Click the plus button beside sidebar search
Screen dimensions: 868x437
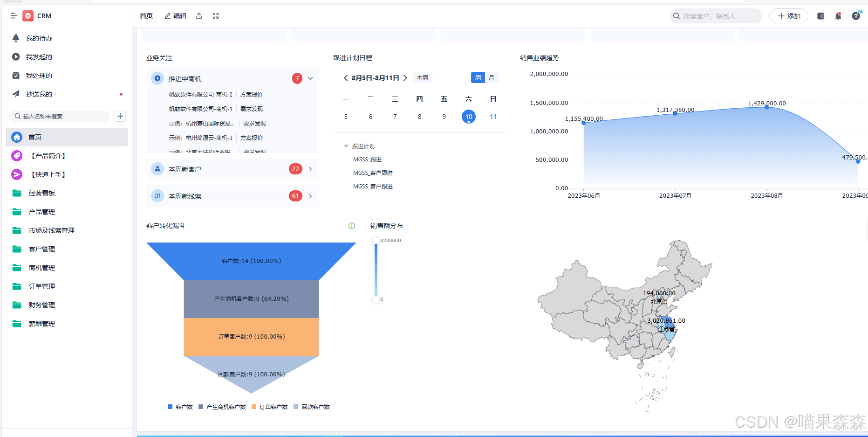click(x=120, y=116)
